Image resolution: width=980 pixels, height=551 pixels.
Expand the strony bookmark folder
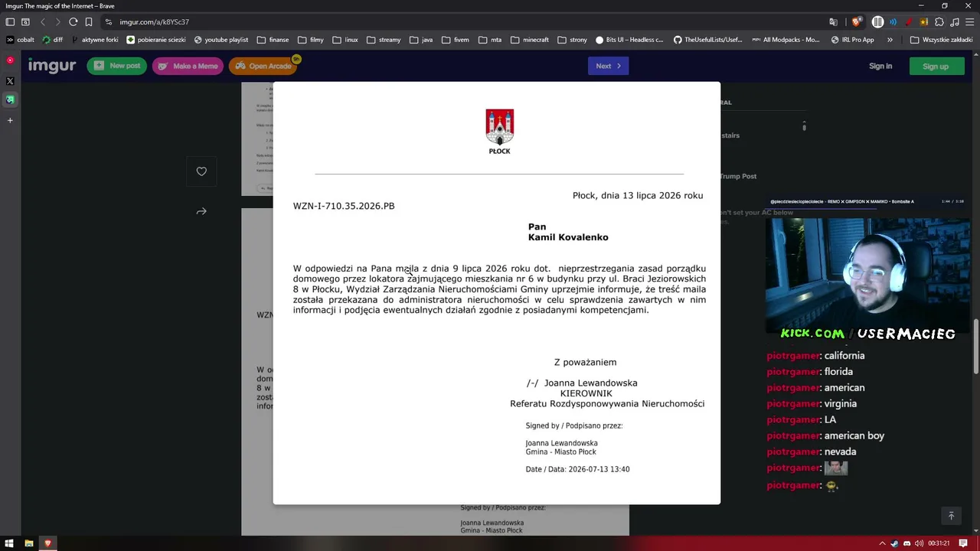point(573,40)
